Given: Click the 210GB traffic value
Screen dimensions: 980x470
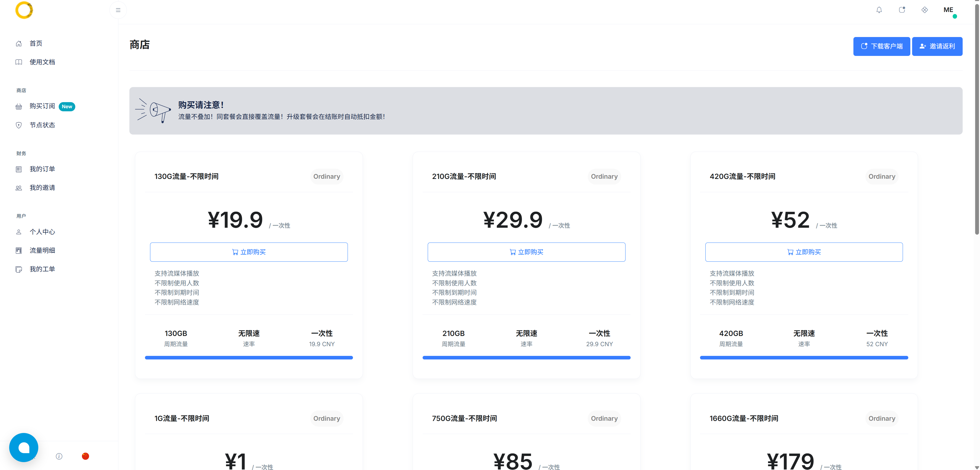Looking at the screenshot, I should (453, 333).
